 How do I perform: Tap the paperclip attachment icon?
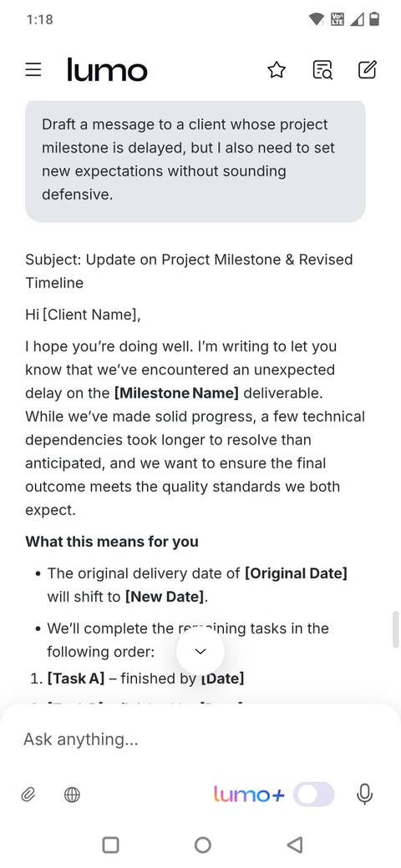(28, 795)
